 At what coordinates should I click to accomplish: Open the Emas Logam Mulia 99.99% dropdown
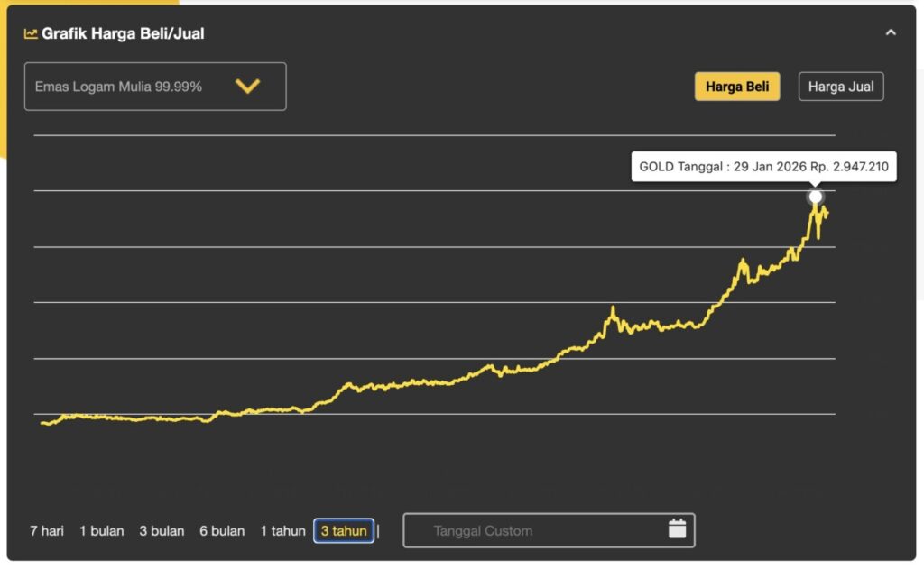154,86
